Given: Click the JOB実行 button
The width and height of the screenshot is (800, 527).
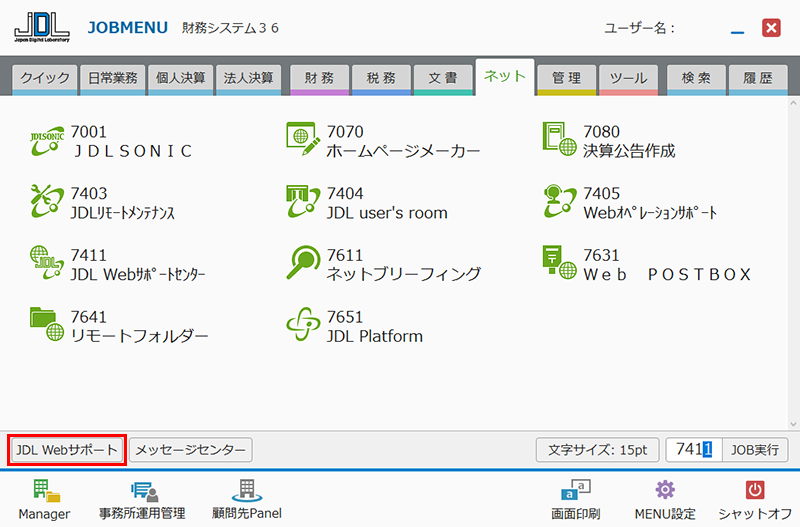Looking at the screenshot, I should pos(755,450).
